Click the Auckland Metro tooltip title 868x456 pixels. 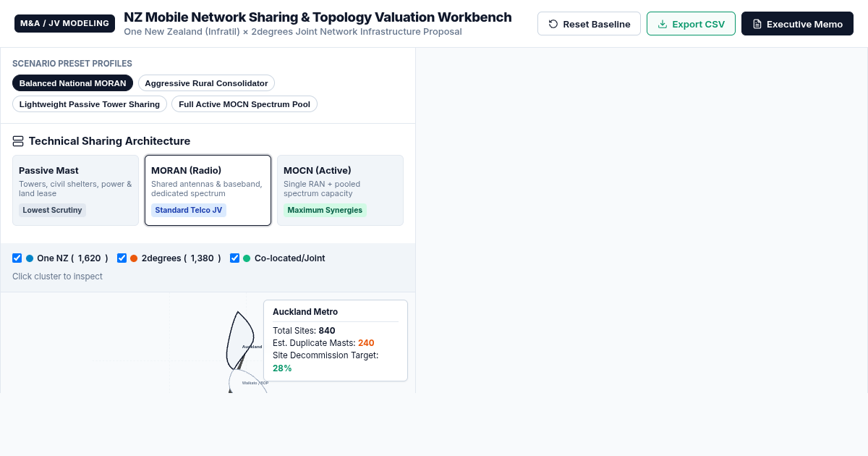(x=305, y=312)
